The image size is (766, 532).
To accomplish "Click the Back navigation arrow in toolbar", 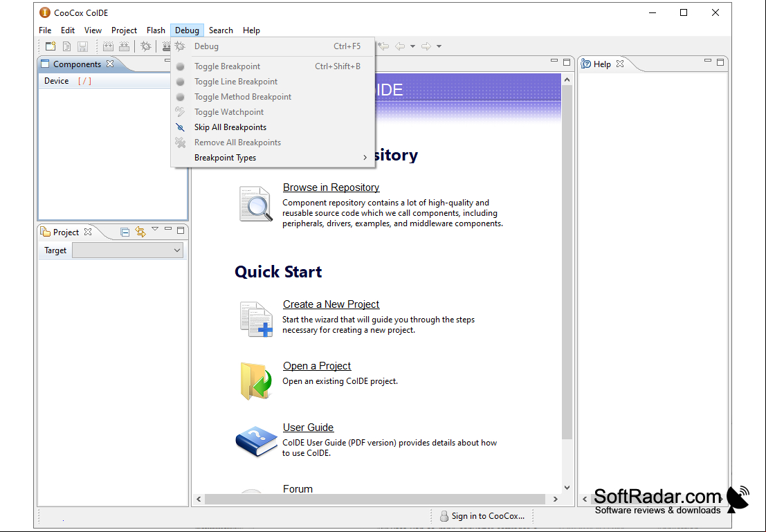I will [400, 46].
